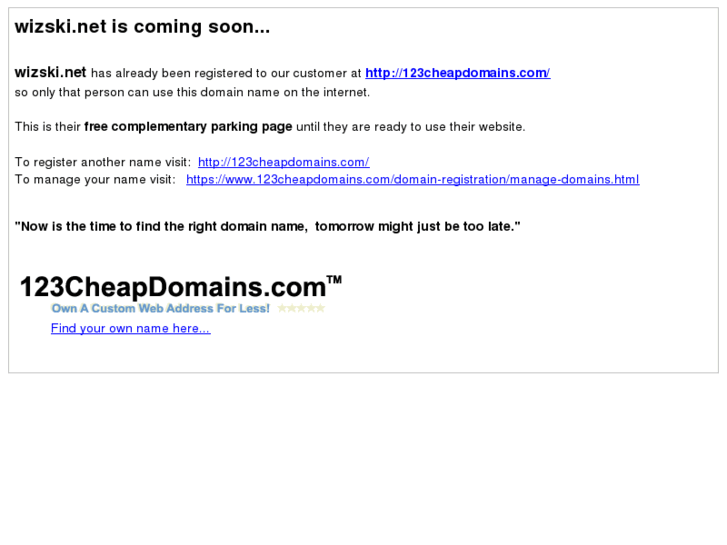Click the 'Find your own name here...' link

pyautogui.click(x=131, y=328)
